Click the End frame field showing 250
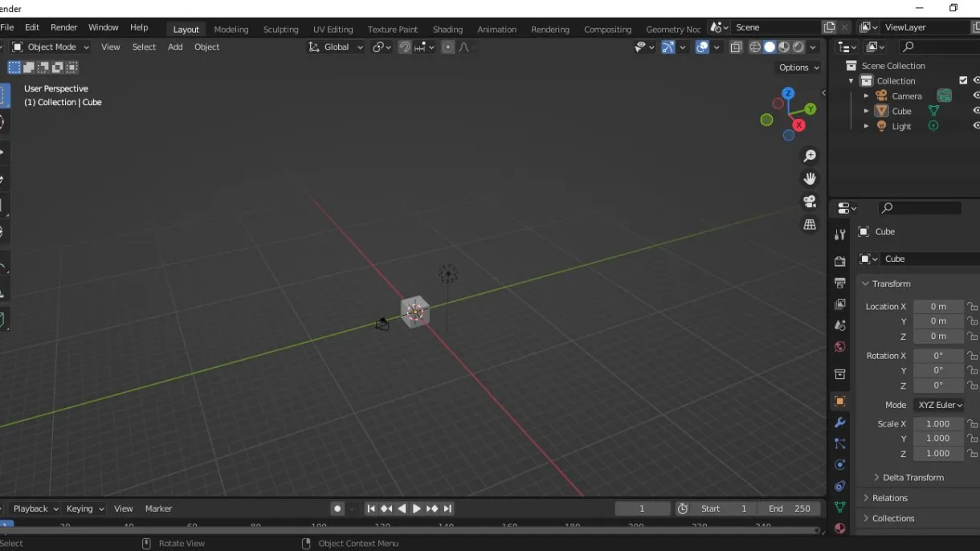This screenshot has width=980, height=551. pyautogui.click(x=790, y=508)
